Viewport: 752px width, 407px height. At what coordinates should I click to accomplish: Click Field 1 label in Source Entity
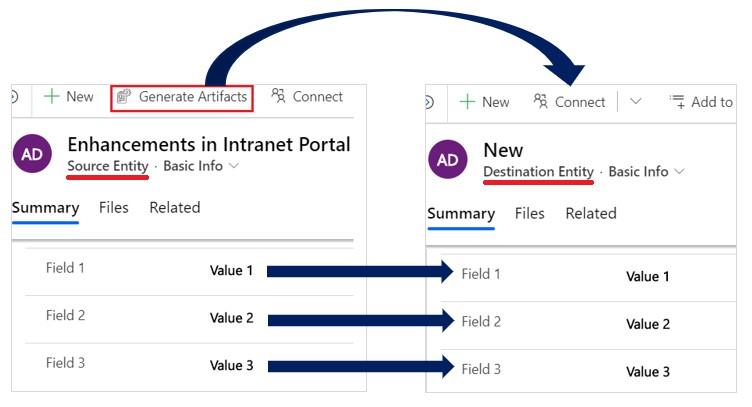65,268
